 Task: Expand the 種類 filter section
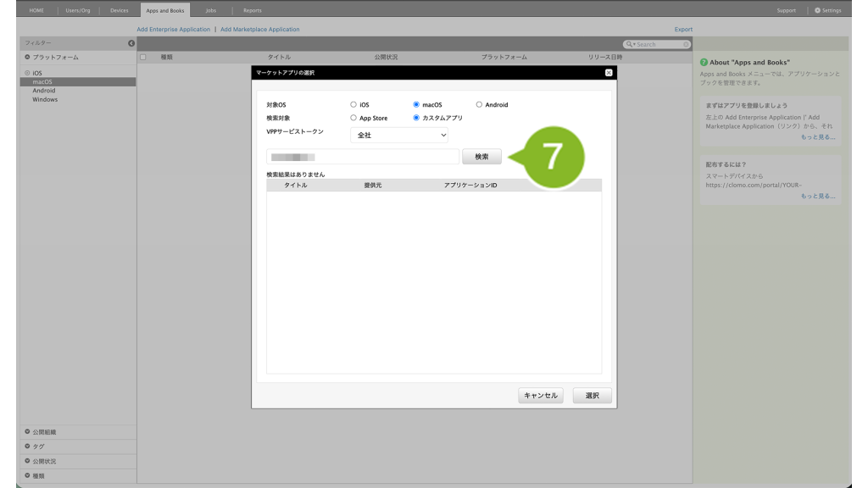pos(27,475)
